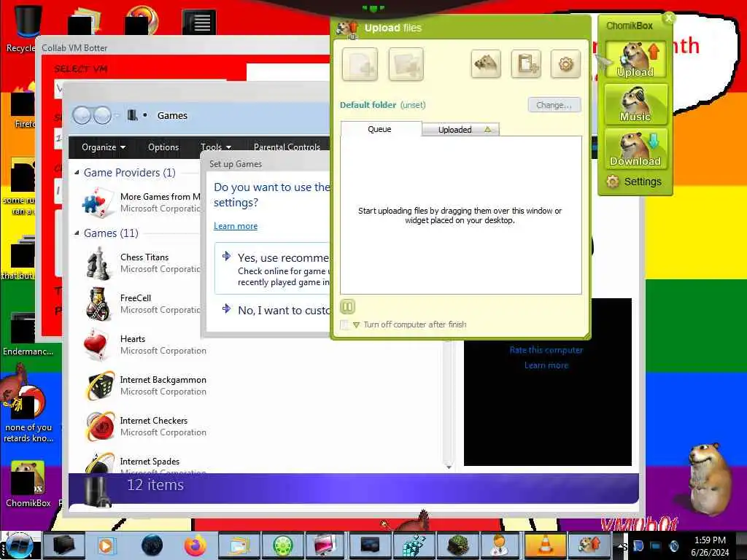Viewport: 747px width, 560px height.
Task: Choose Yes, use recommended settings option
Action: click(x=273, y=268)
